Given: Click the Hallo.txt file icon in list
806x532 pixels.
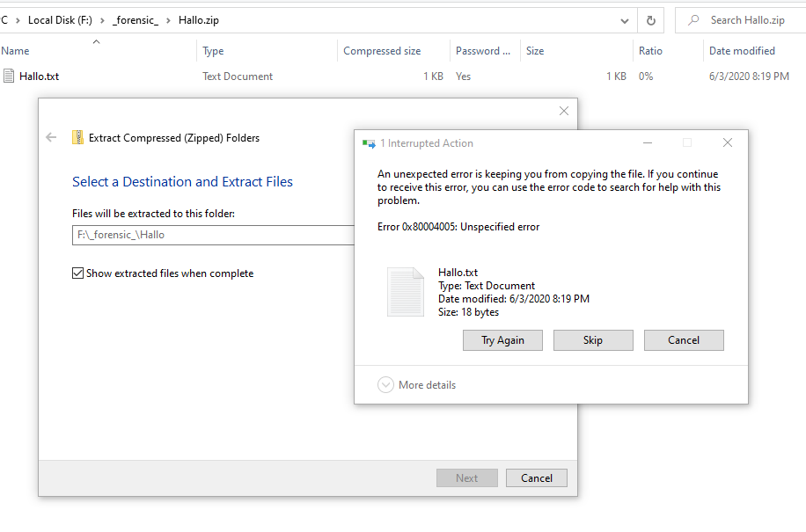Looking at the screenshot, I should 9,76.
